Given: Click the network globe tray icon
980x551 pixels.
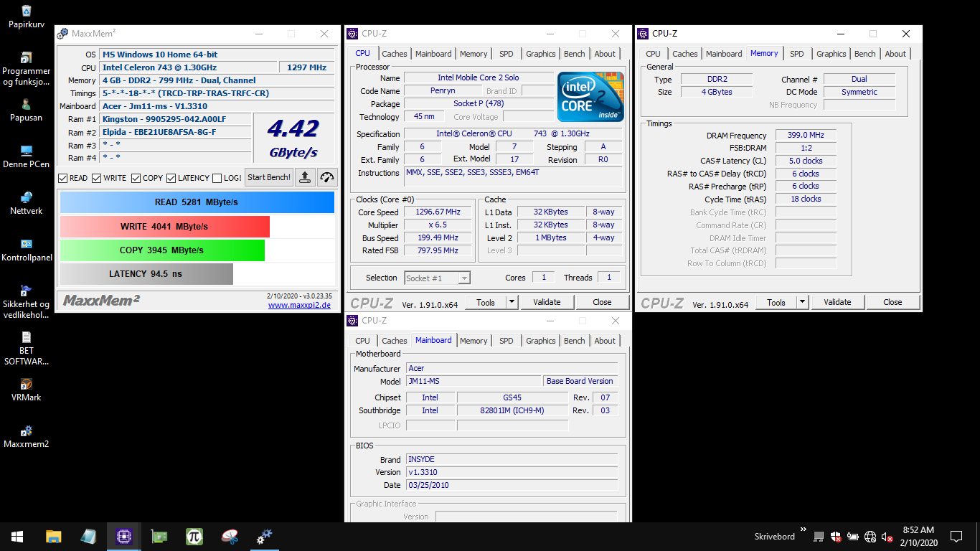Looking at the screenshot, I should tap(870, 537).
